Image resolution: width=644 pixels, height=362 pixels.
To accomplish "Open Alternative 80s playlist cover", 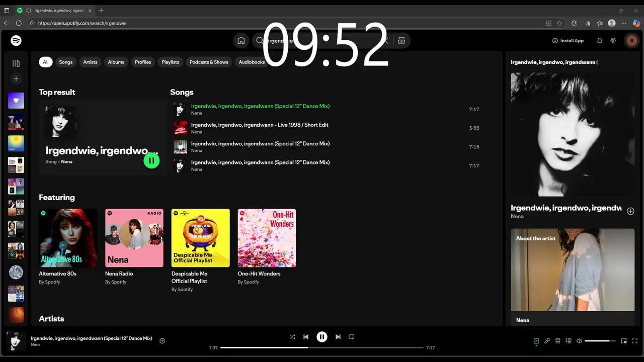I will coord(68,238).
